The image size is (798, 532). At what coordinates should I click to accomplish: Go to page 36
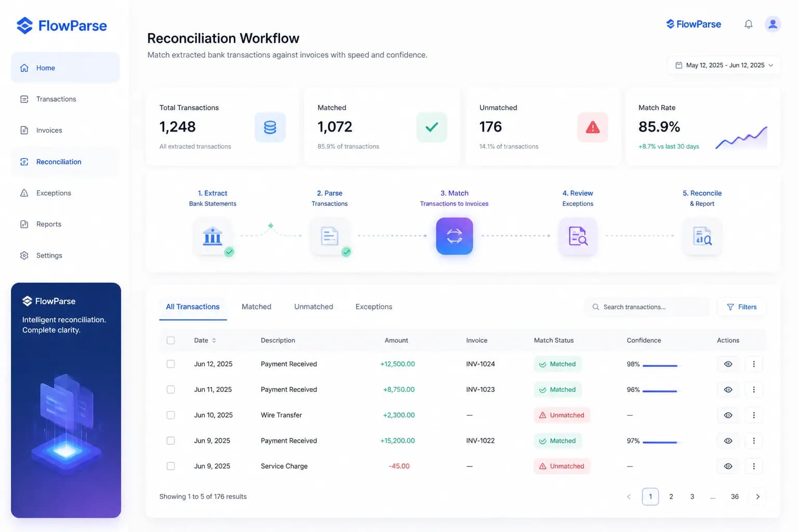point(735,497)
